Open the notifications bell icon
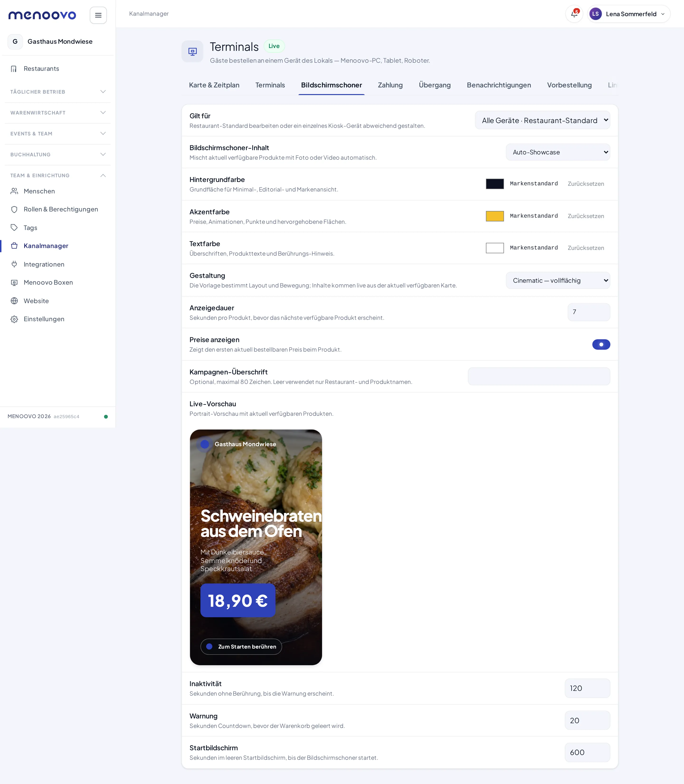The width and height of the screenshot is (684, 784). coord(574,14)
